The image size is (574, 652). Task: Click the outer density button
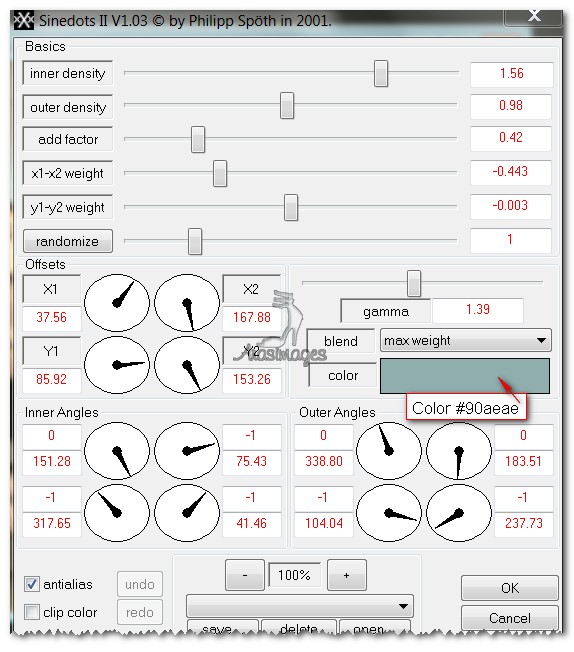click(67, 107)
